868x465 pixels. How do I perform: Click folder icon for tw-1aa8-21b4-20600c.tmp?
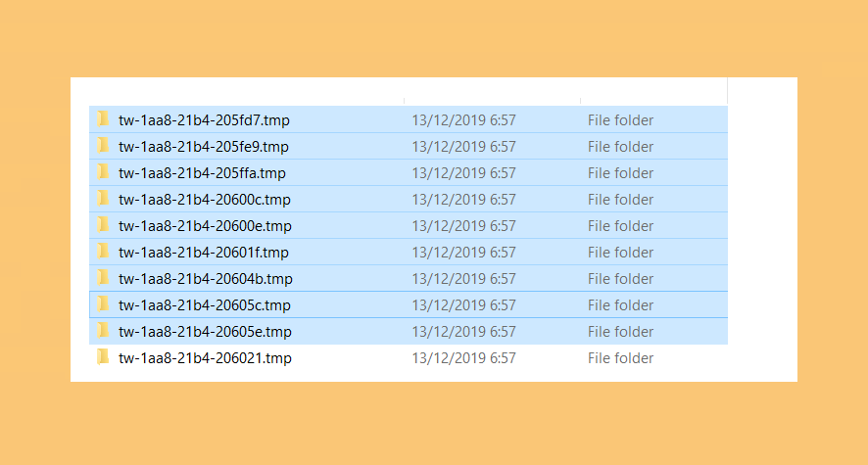(x=103, y=199)
